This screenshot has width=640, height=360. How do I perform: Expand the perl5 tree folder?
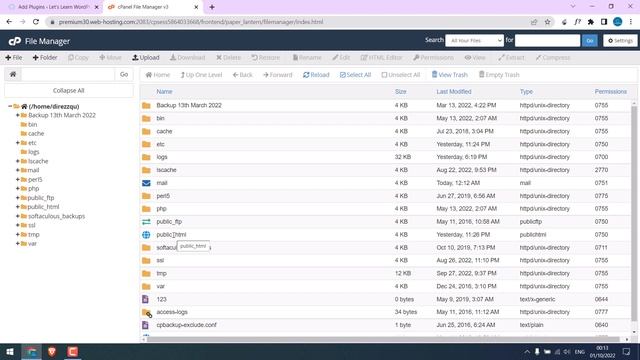(18, 180)
